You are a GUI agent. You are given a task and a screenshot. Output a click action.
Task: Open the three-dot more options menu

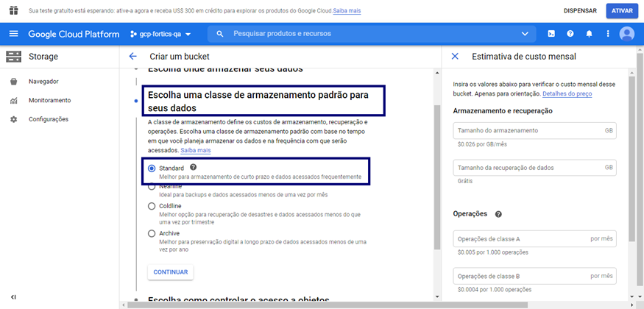pos(608,34)
